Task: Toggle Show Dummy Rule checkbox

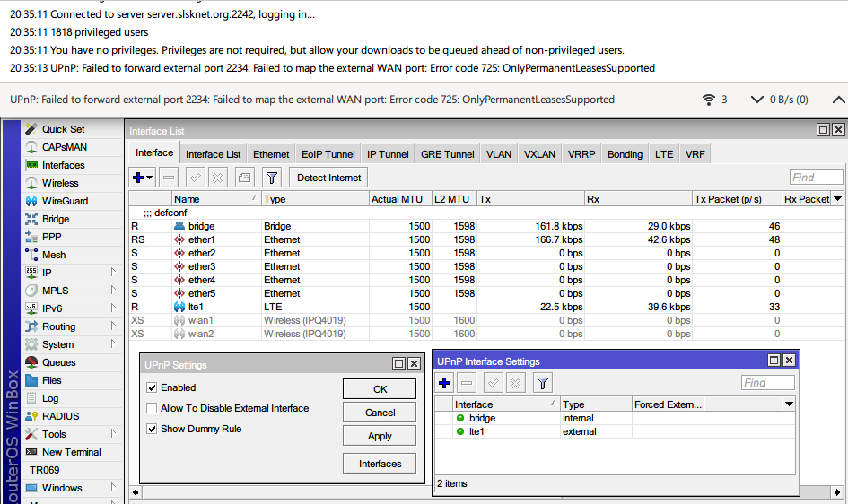Action: [x=152, y=429]
